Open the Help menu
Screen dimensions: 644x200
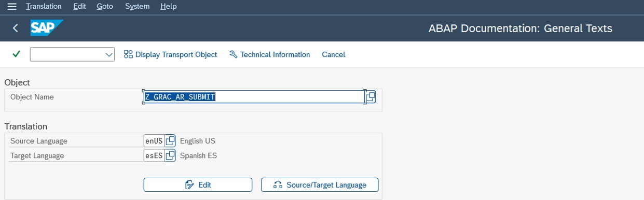click(169, 6)
